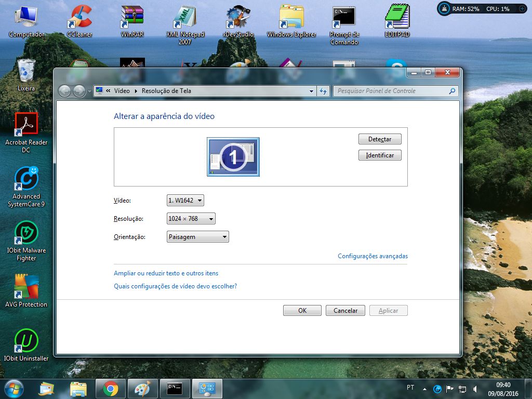Click the PT language indicator
The width and height of the screenshot is (532, 399).
[410, 388]
